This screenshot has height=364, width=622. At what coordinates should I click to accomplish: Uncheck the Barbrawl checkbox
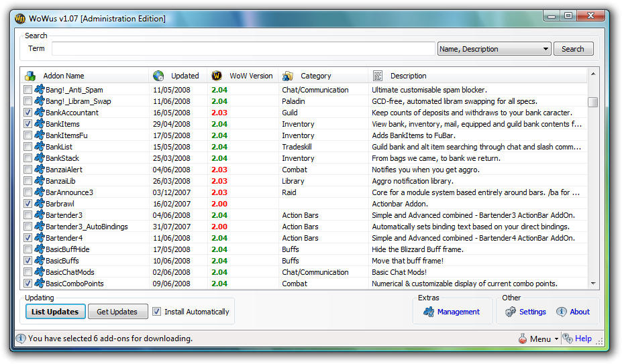coord(28,204)
